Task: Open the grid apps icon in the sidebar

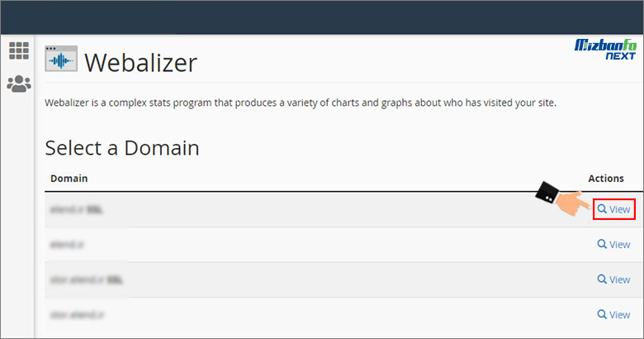Action: (x=18, y=51)
